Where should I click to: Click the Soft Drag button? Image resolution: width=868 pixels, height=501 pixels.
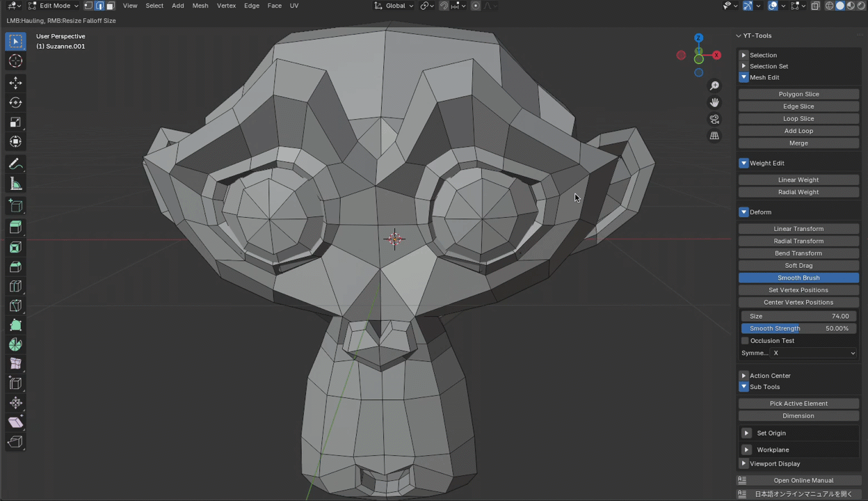point(798,266)
